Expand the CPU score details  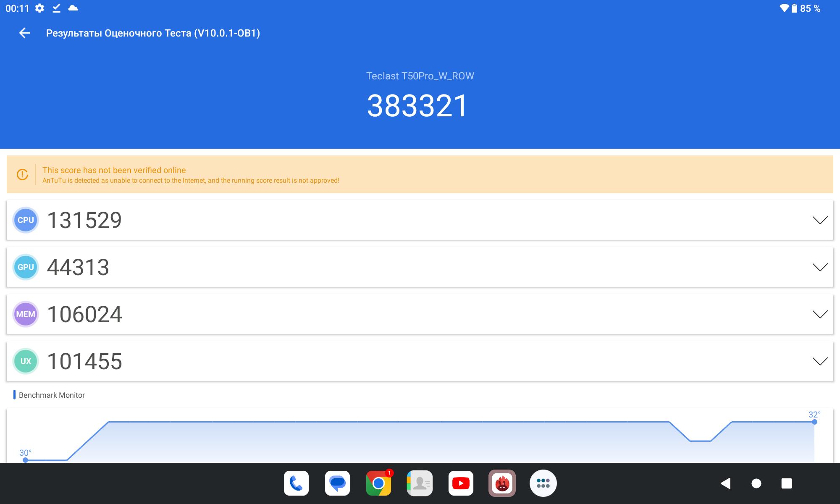(820, 220)
